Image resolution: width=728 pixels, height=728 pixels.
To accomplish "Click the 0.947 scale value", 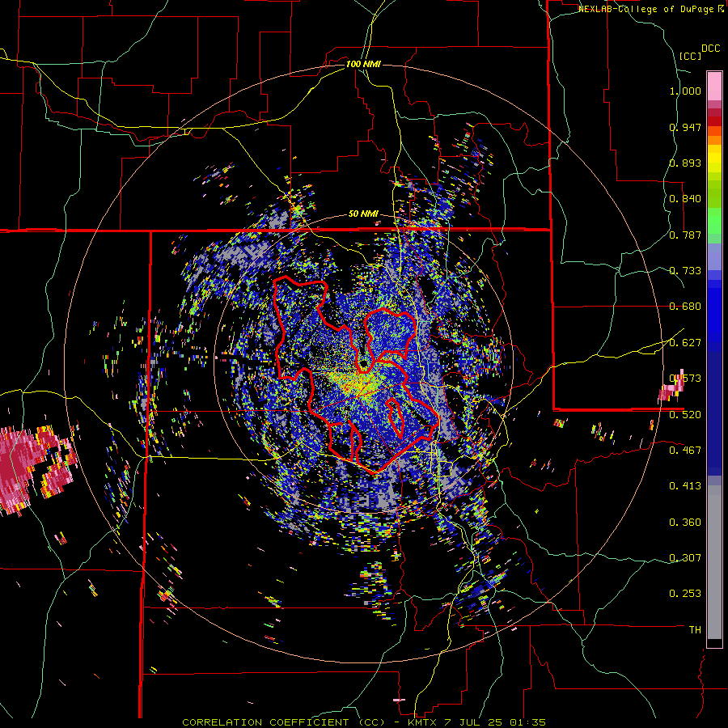I will click(685, 127).
